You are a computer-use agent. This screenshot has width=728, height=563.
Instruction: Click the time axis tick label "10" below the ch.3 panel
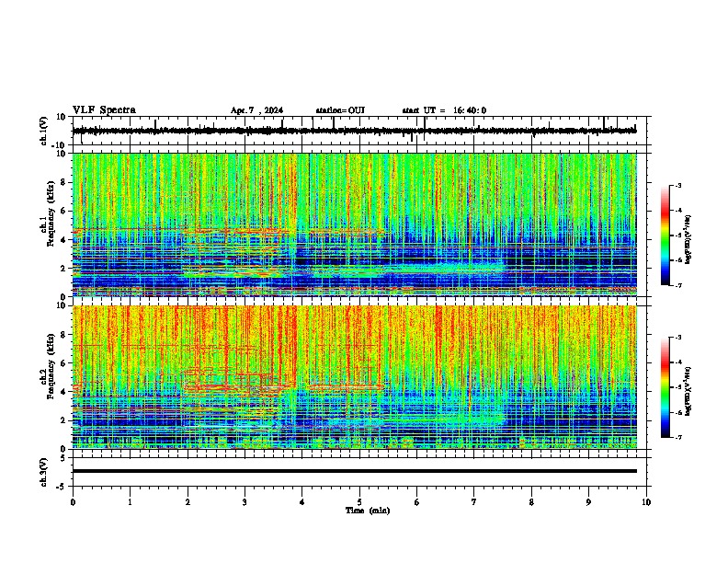[646, 501]
